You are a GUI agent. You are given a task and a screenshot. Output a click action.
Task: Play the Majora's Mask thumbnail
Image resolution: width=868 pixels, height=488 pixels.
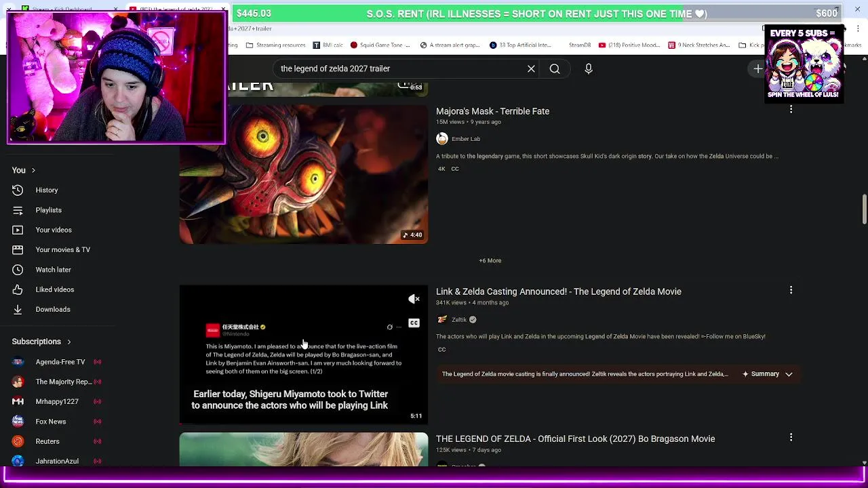coord(303,174)
